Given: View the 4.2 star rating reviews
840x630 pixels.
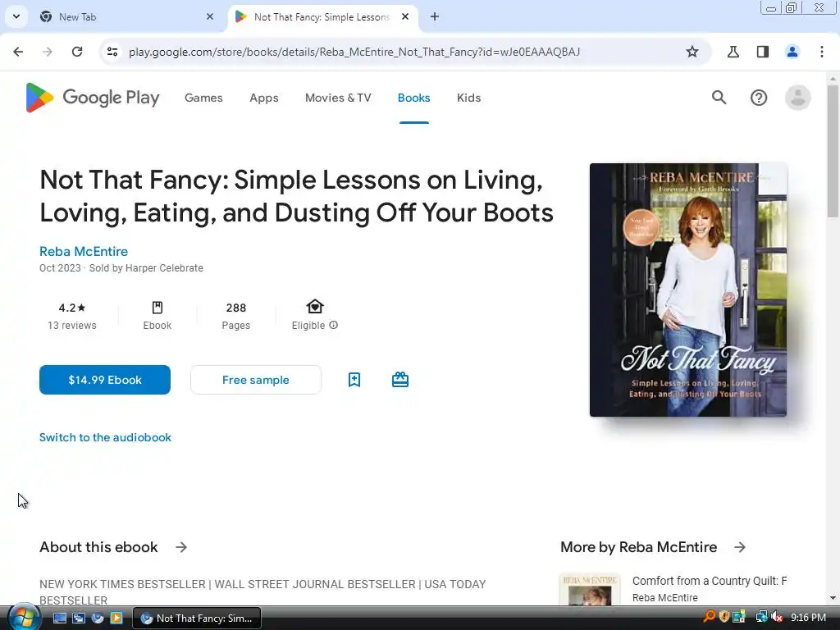Looking at the screenshot, I should tap(72, 316).
